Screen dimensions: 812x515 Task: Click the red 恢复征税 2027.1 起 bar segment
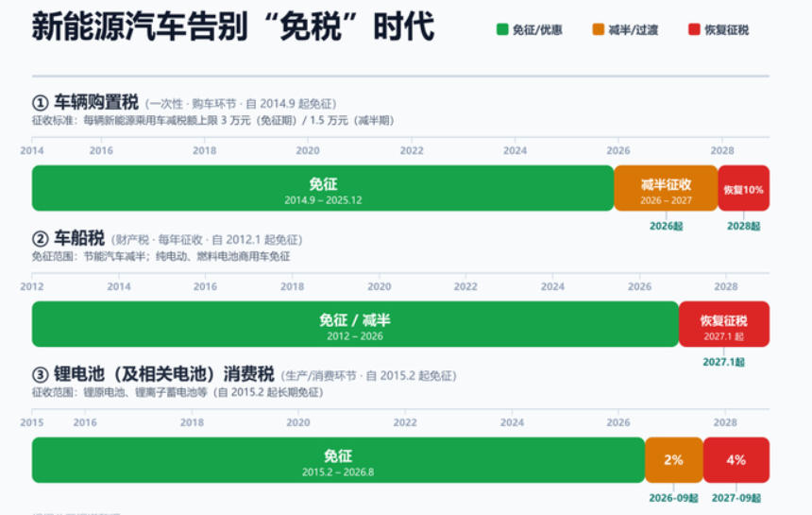coord(724,324)
